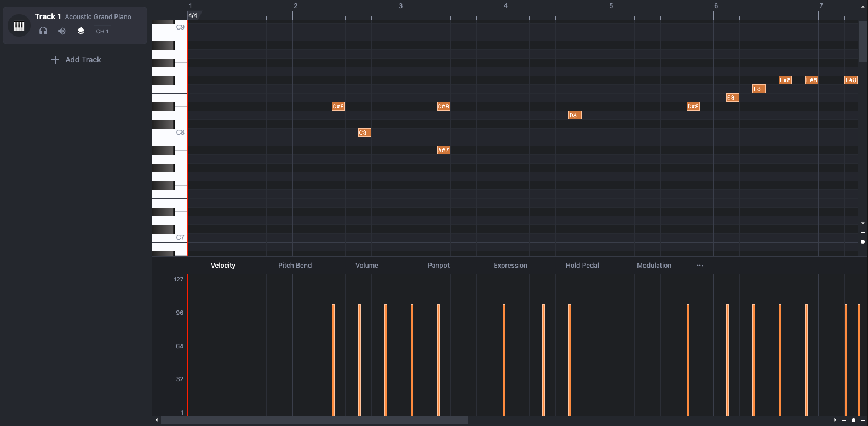Click the horizontal scrollbar thumb
The width and height of the screenshot is (868, 426).
pos(314,420)
